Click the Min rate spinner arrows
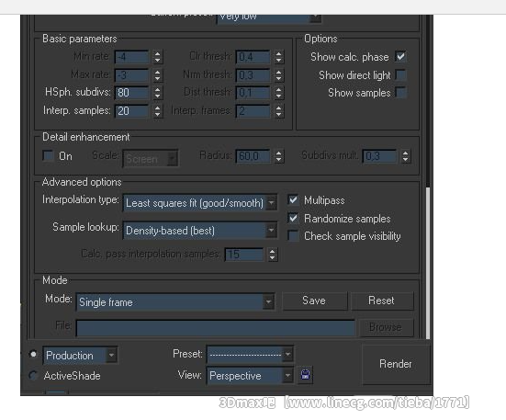 157,57
